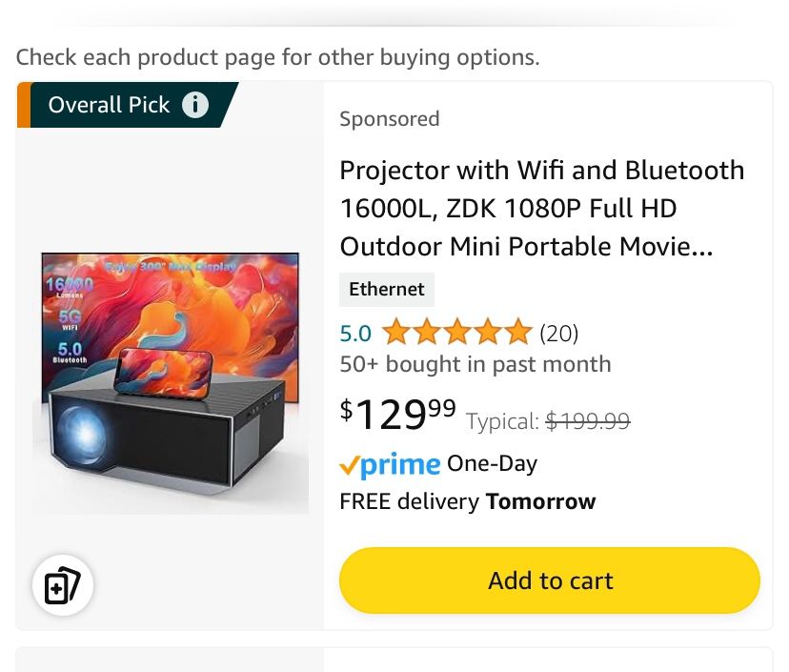The image size is (789, 672).
Task: Click the info icon beside Overall Pick
Action: pos(195,105)
